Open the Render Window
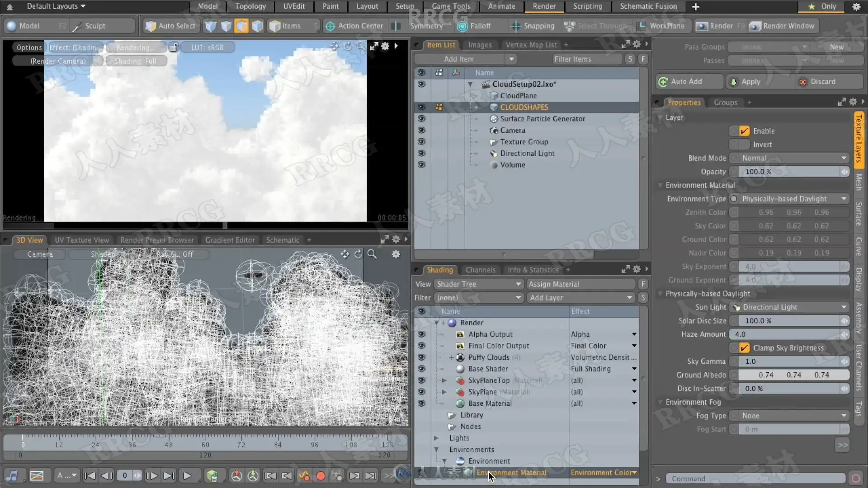 point(782,26)
